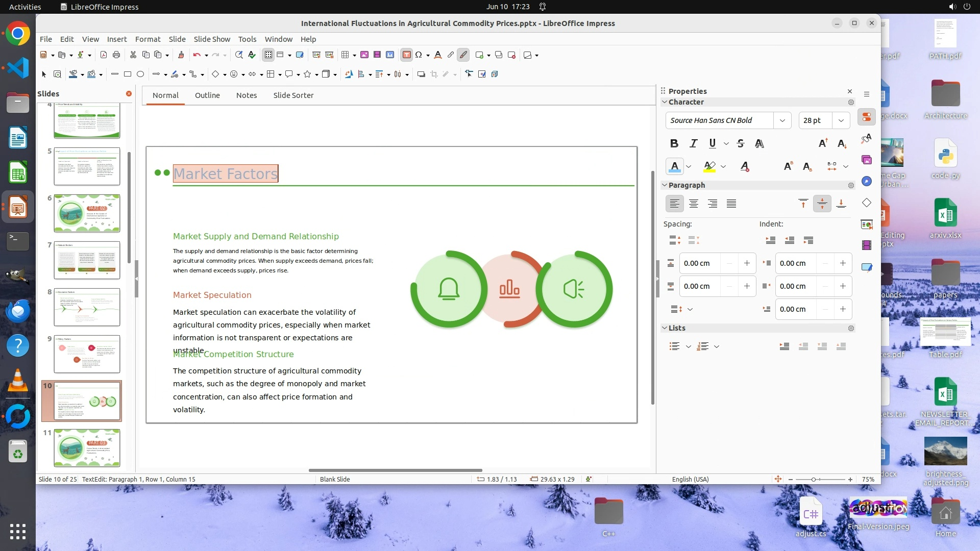Open the Gallery sidebar deck
980x551 pixels.
(x=867, y=160)
